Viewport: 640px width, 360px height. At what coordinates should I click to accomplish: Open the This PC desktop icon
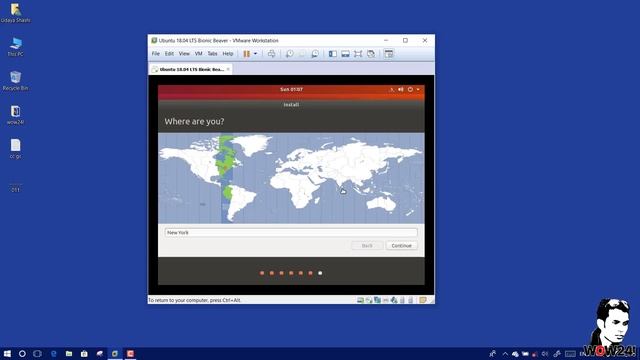16,47
